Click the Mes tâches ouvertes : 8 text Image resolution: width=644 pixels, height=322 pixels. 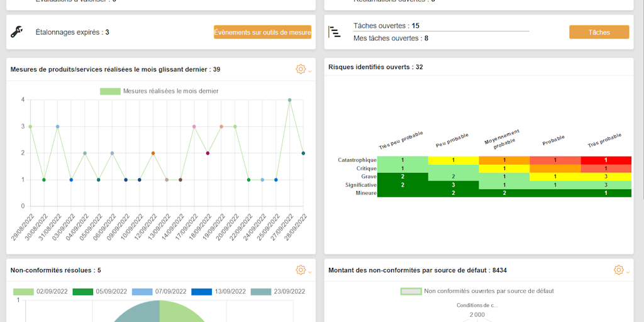coord(391,38)
